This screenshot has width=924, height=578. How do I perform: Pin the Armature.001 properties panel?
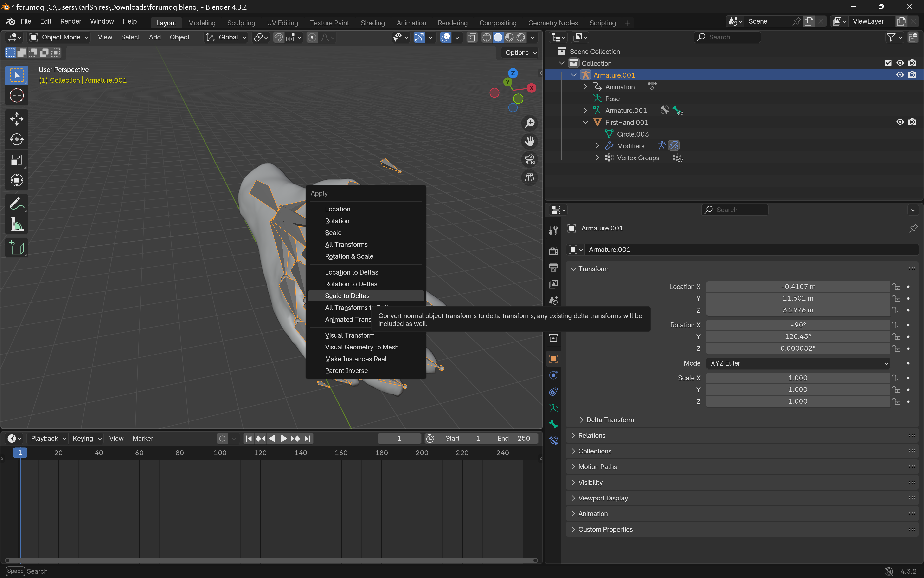pyautogui.click(x=913, y=228)
